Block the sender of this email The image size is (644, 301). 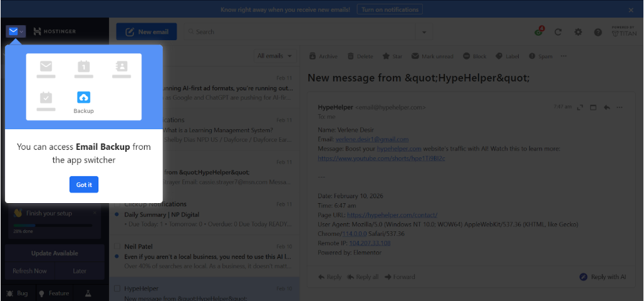475,56
